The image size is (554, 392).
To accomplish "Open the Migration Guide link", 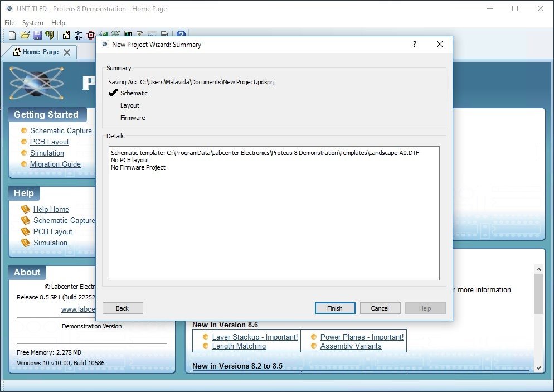I will (x=55, y=164).
